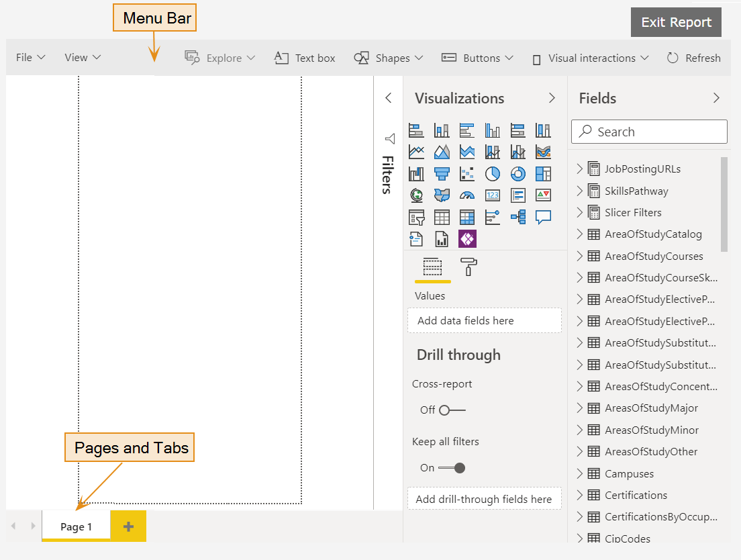Screen dimensions: 741x560
Task: Turn off Keep all filters switch
Action: pos(452,468)
